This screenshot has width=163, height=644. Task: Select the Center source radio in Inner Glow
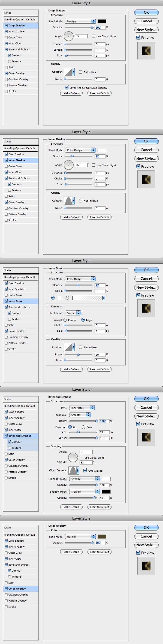click(65, 320)
